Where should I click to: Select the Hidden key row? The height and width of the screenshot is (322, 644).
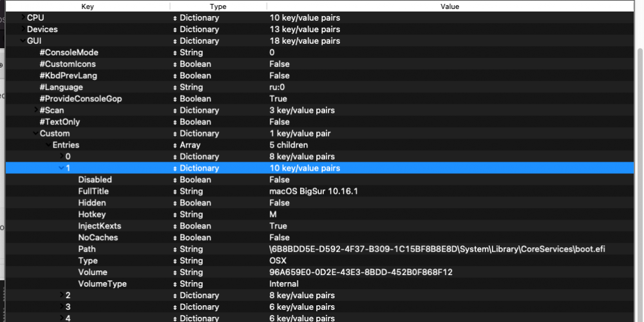319,202
